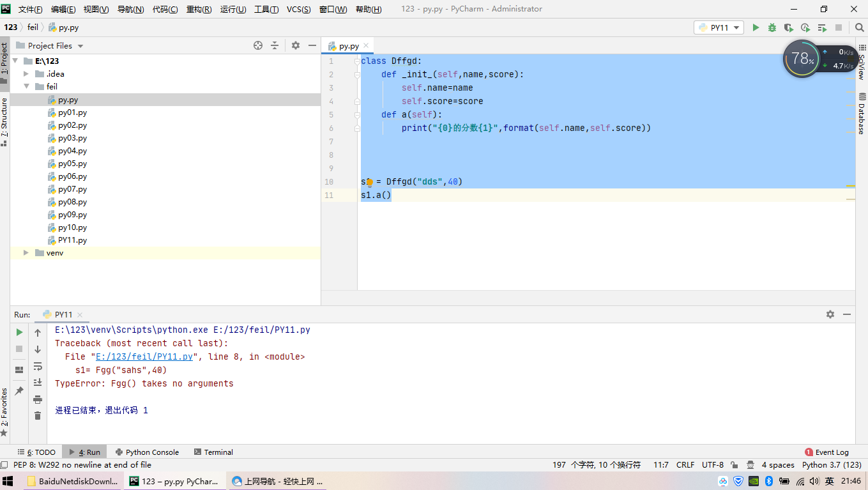Click the Profile run icon

tap(805, 27)
